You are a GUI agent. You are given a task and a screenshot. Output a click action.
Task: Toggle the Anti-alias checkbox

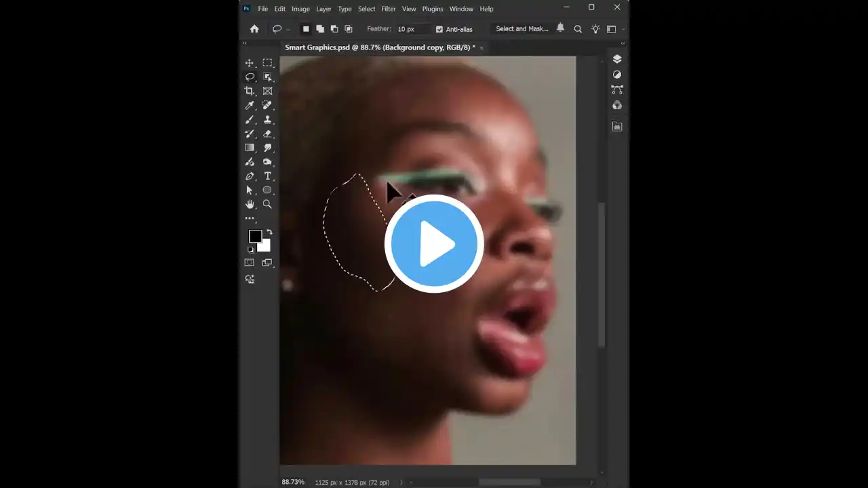pos(439,29)
